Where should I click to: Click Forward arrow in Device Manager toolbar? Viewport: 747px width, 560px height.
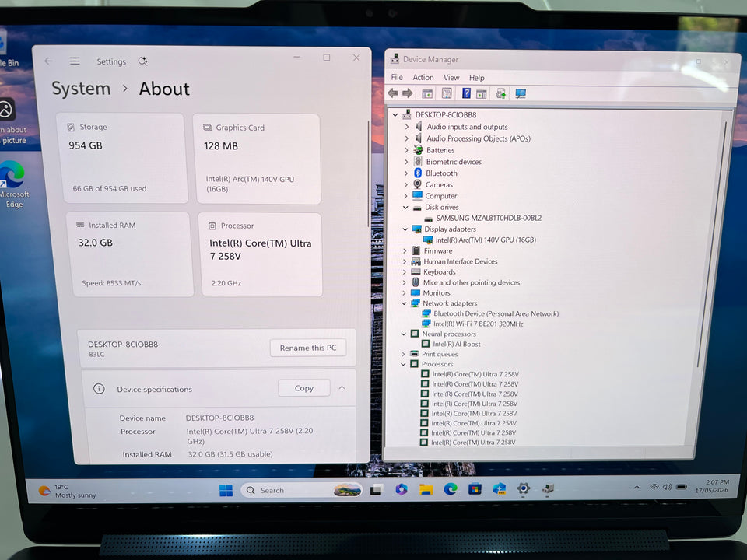[x=407, y=93]
